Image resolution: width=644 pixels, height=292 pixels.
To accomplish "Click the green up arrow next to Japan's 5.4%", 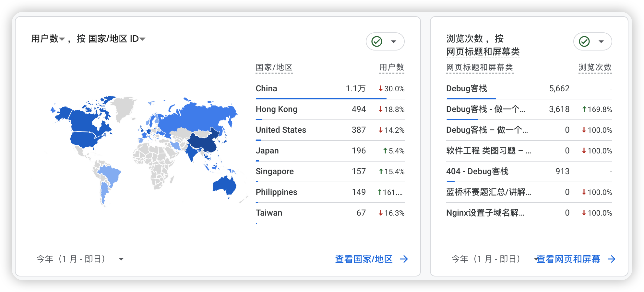I will 385,150.
